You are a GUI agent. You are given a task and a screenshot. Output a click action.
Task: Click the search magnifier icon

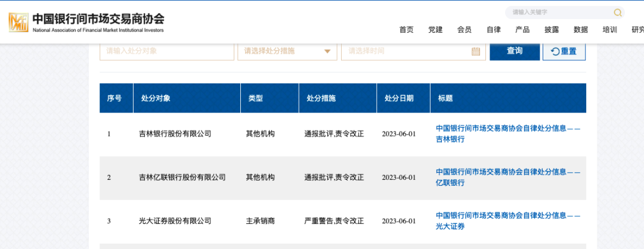[618, 13]
